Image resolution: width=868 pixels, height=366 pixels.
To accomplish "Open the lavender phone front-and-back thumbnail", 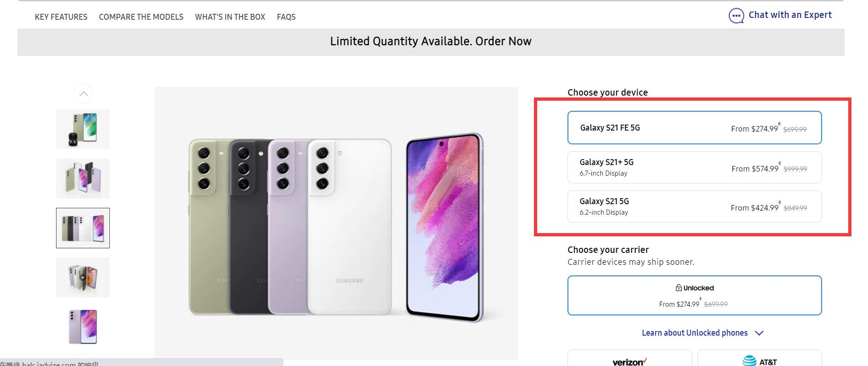I will [x=83, y=326].
